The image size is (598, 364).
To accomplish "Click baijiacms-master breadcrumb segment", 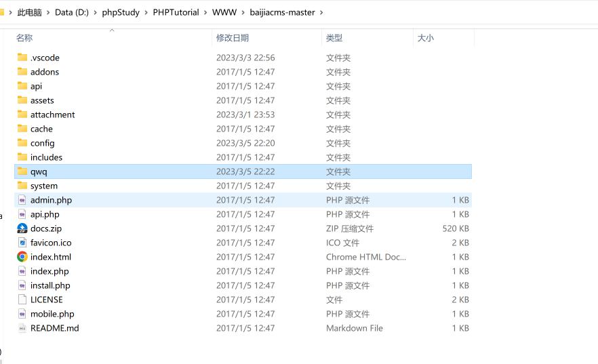I will click(x=282, y=12).
